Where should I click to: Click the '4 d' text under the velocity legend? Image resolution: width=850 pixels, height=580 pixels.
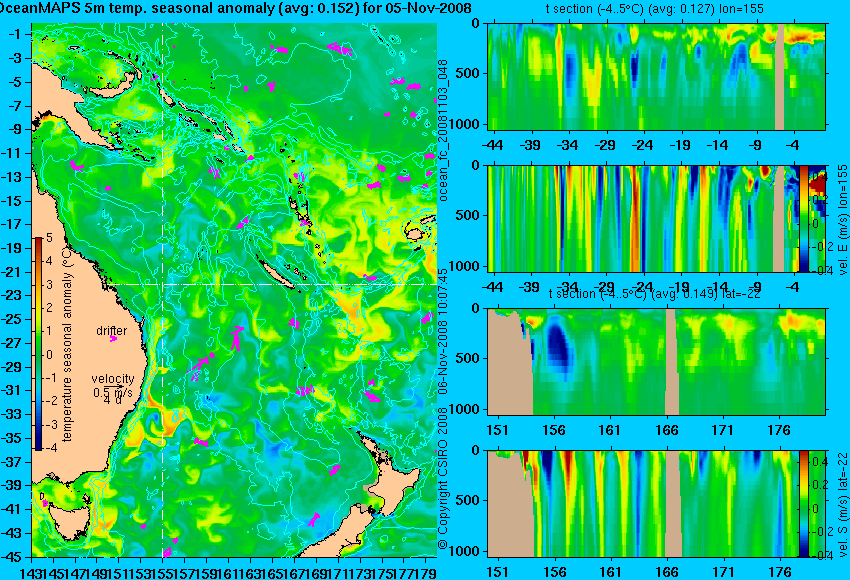pos(113,401)
